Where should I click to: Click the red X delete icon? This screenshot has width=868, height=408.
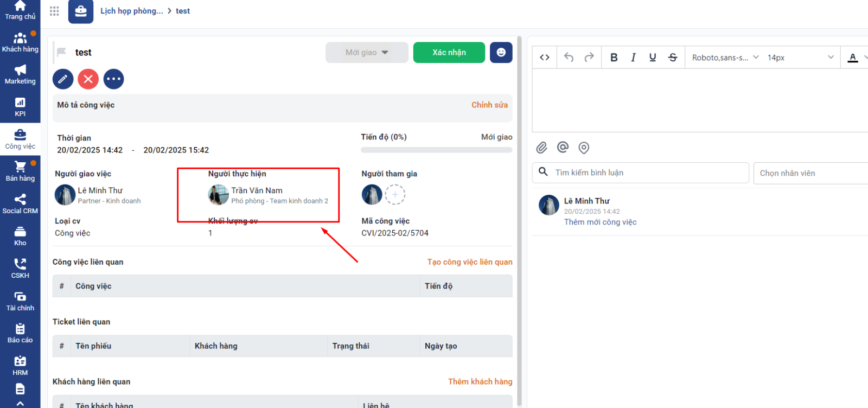[x=88, y=79]
